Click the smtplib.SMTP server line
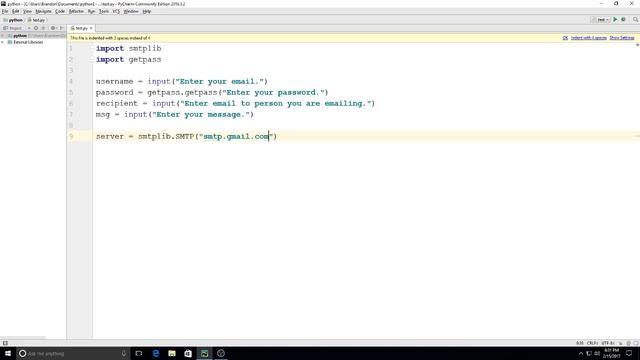The image size is (640, 360). click(186, 136)
